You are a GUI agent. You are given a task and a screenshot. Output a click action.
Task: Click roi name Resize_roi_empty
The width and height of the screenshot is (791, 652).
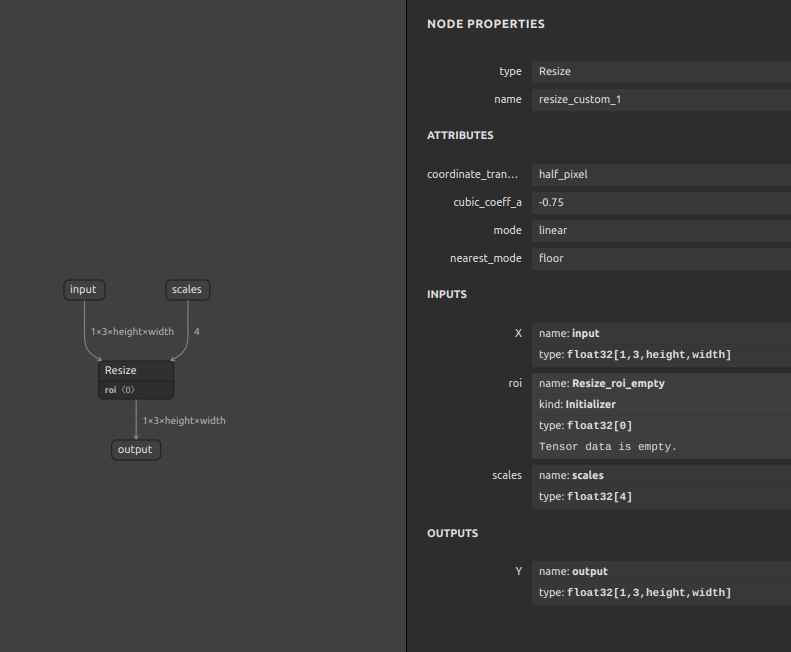(x=661, y=384)
